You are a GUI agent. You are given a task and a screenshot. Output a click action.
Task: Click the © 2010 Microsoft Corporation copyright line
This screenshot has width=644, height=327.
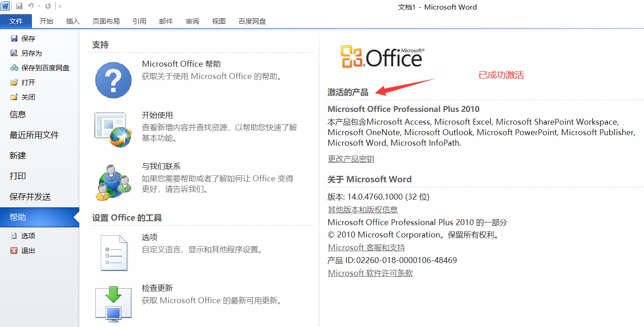(414, 235)
